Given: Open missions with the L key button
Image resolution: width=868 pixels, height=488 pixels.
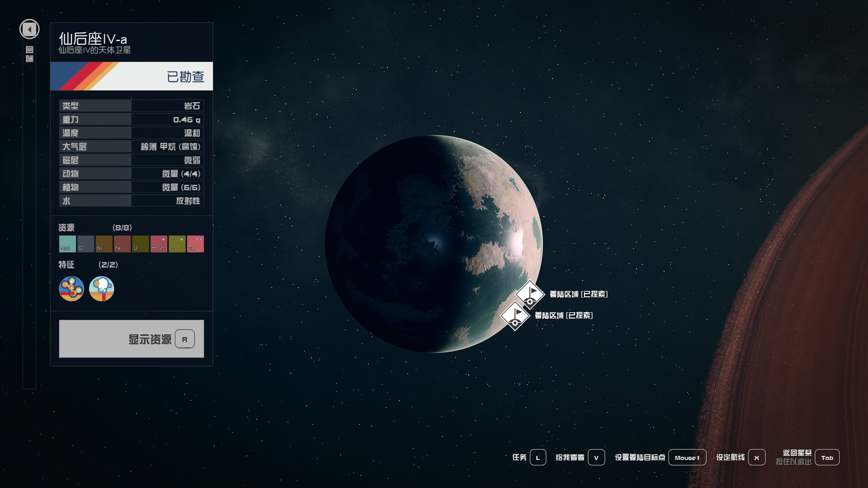Looking at the screenshot, I should click(x=538, y=457).
